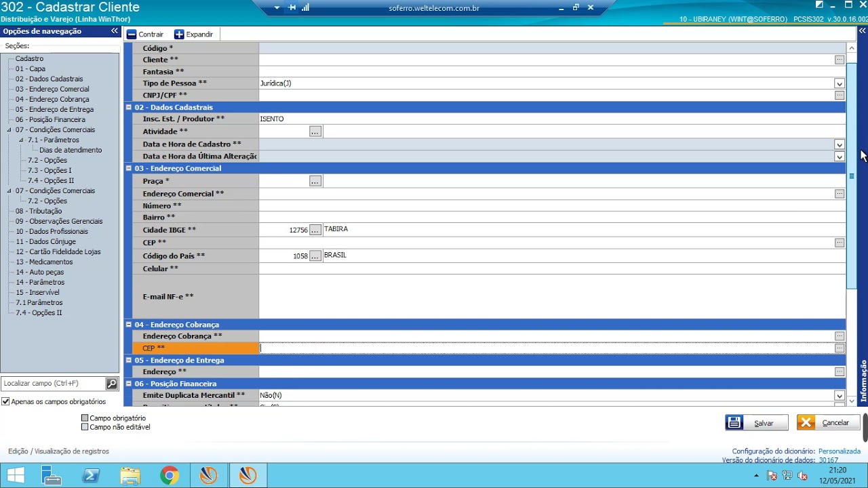The width and height of the screenshot is (868, 488).
Task: Open Emite Duplicata Mercantil dropdown
Action: (x=840, y=396)
